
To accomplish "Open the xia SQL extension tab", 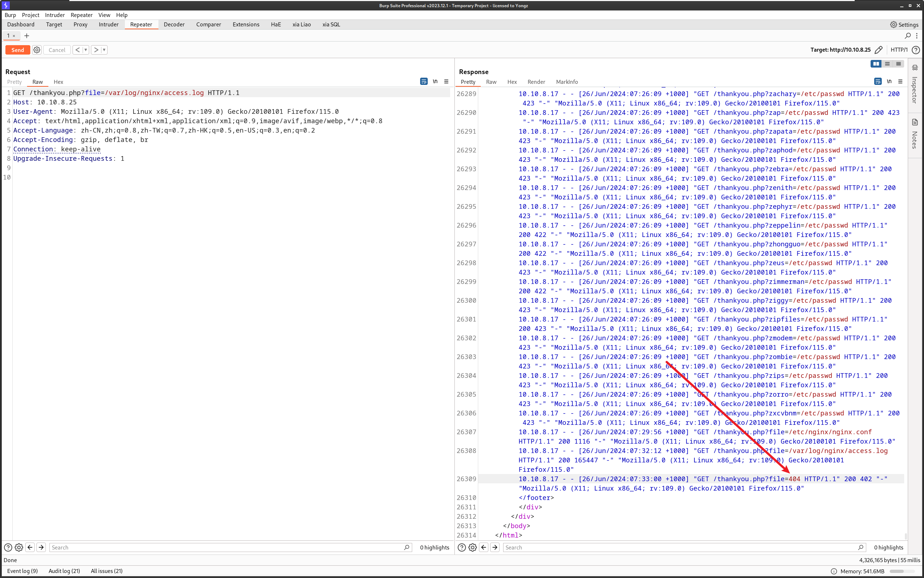I will [x=331, y=25].
